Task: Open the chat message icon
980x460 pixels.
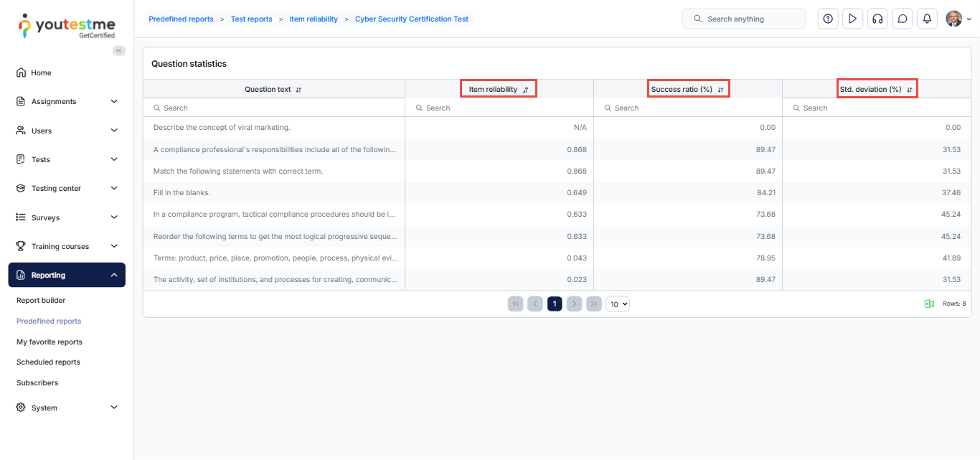Action: pyautogui.click(x=903, y=19)
